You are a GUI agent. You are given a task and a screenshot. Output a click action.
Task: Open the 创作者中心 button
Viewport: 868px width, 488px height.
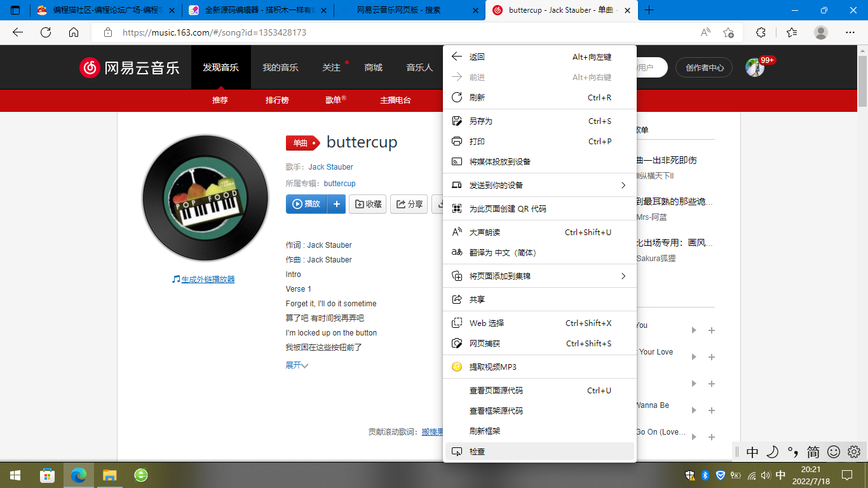(x=704, y=67)
